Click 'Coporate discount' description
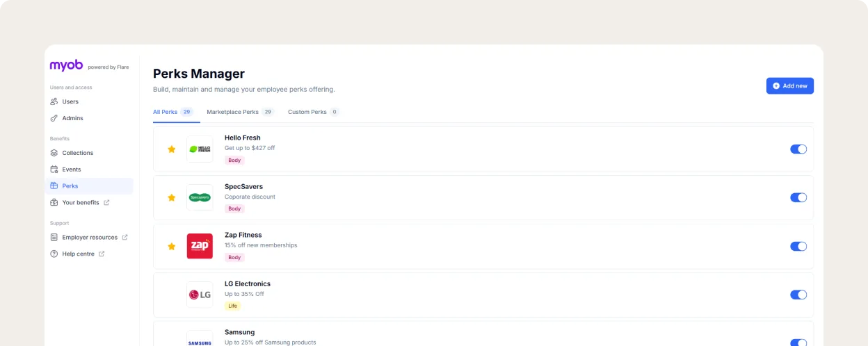Screen dimensions: 868x346 (x=250, y=197)
